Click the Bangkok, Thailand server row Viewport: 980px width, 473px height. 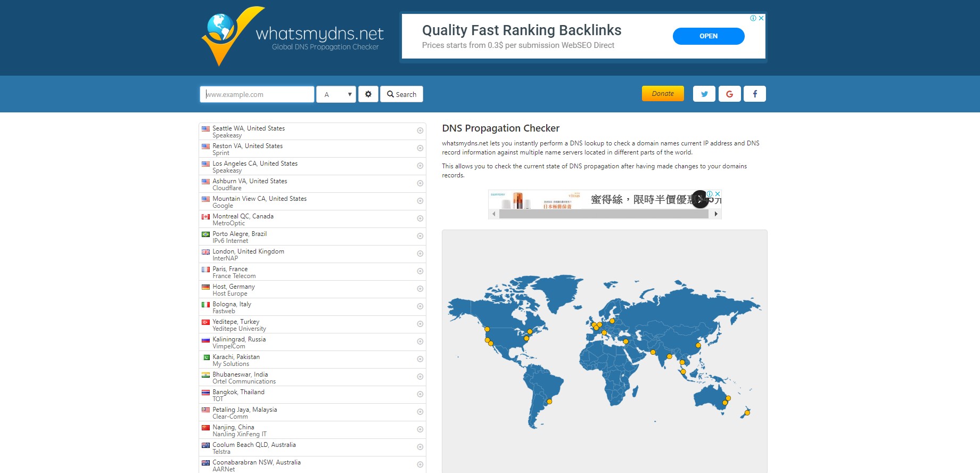[x=312, y=395]
